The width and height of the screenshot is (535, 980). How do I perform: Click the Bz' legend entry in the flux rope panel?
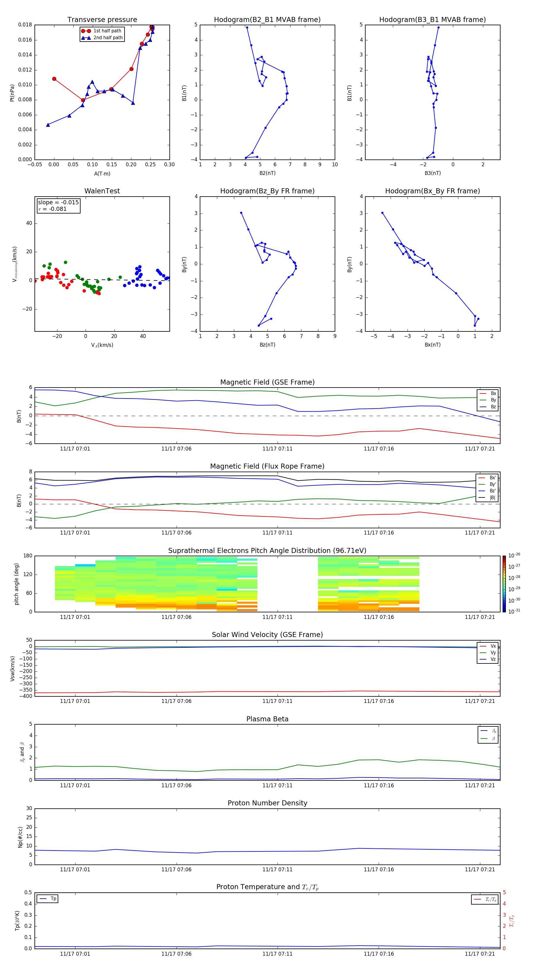pos(487,491)
